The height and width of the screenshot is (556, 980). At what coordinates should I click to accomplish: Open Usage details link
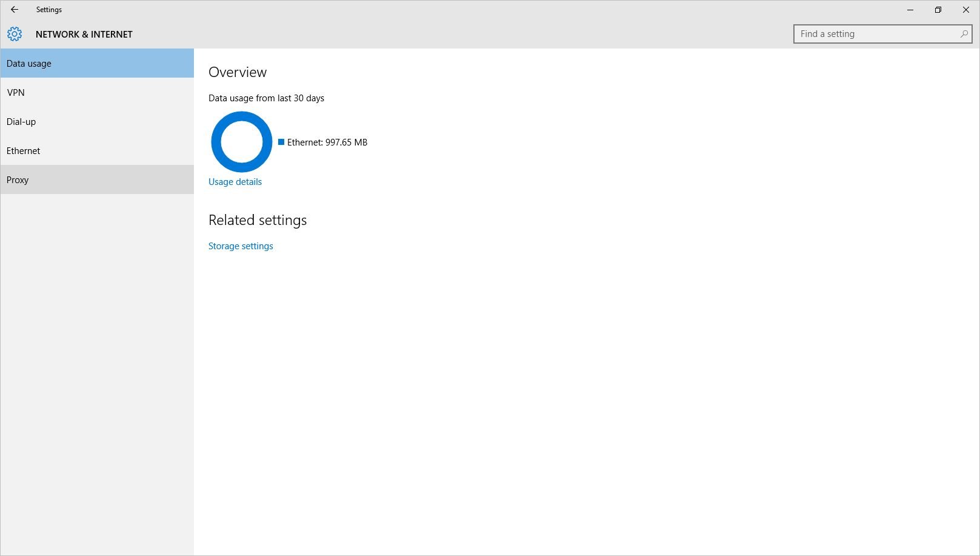235,181
